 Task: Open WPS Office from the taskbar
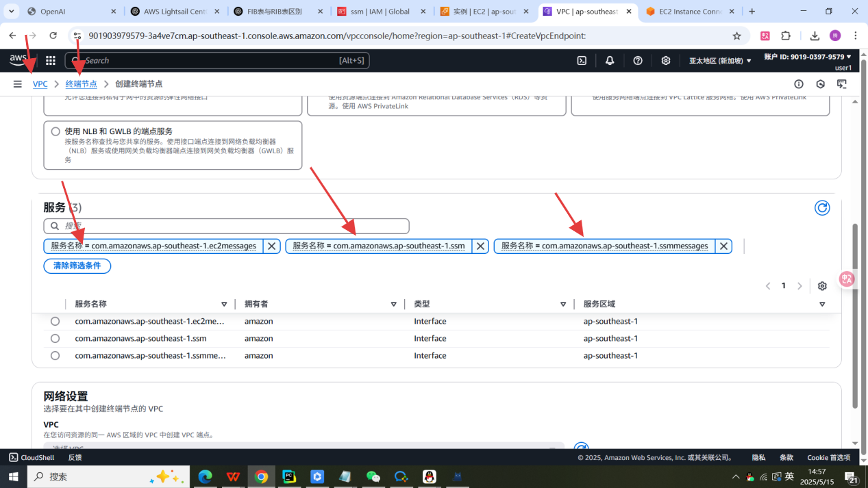pyautogui.click(x=233, y=476)
